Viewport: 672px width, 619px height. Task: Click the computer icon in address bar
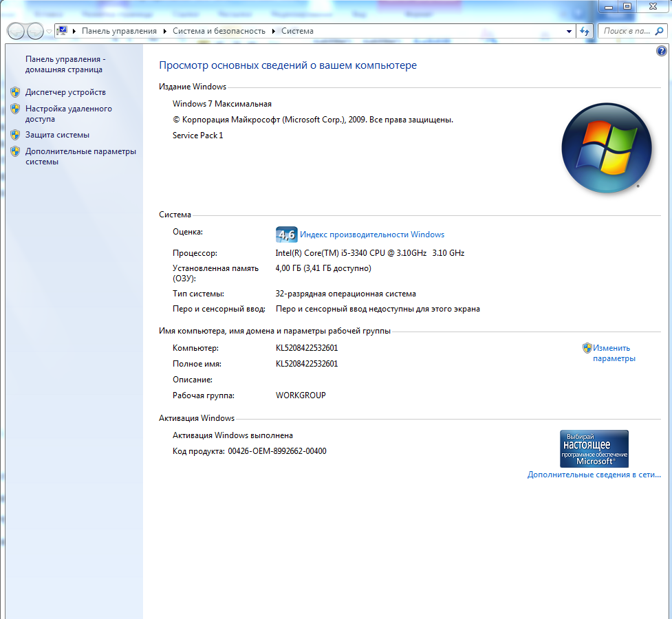tap(62, 31)
